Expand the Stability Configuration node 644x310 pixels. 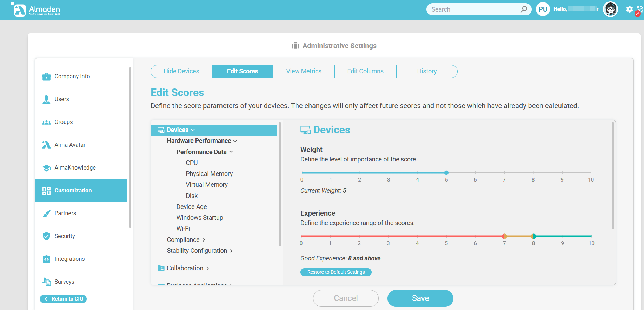[231, 251]
